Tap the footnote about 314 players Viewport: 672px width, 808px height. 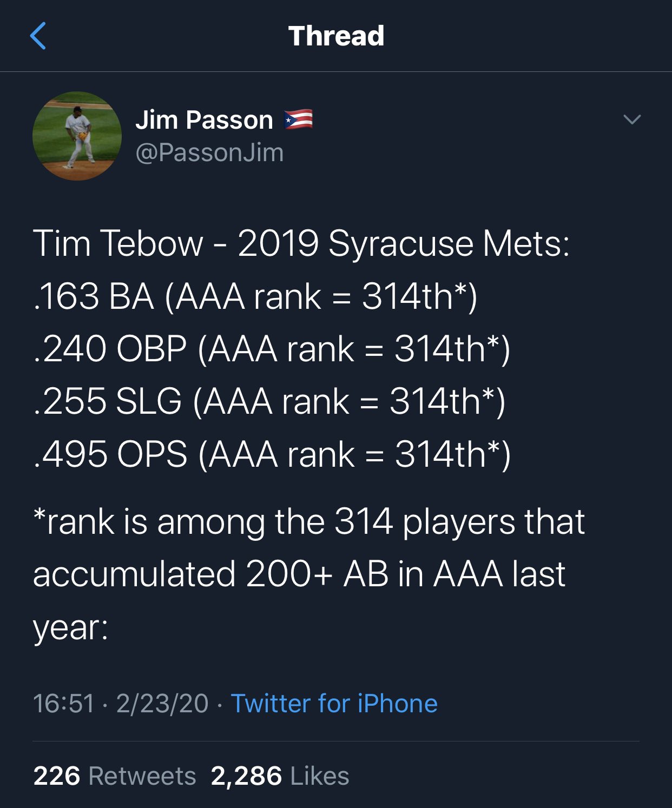[x=309, y=522]
